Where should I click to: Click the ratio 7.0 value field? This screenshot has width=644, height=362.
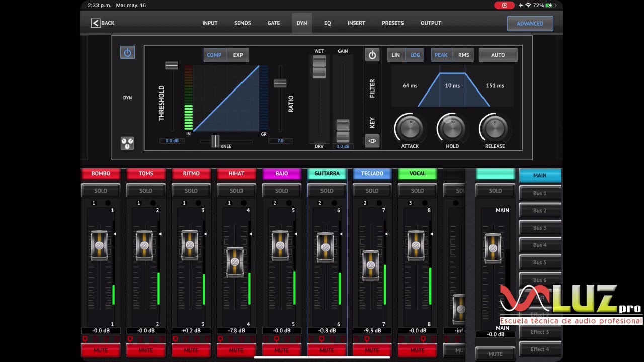[x=280, y=141]
